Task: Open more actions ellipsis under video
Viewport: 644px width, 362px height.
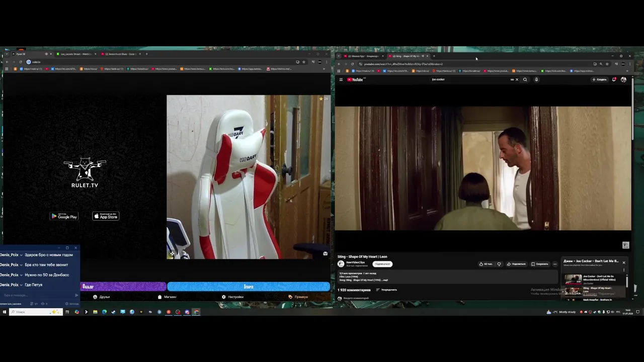Action: pyautogui.click(x=555, y=264)
